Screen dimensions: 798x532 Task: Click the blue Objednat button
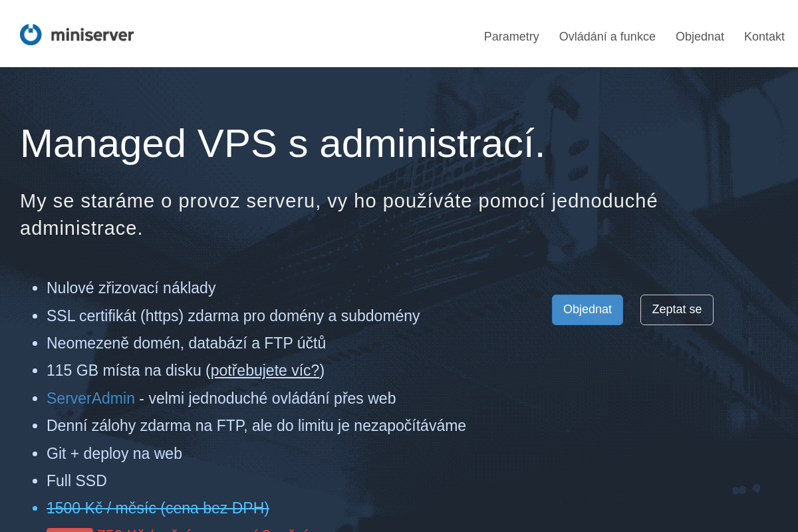coord(587,309)
